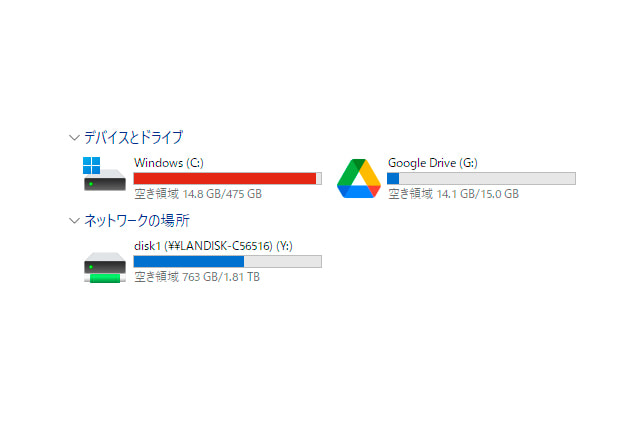
Task: Click the Windows logo on C: drive
Action: (x=91, y=165)
